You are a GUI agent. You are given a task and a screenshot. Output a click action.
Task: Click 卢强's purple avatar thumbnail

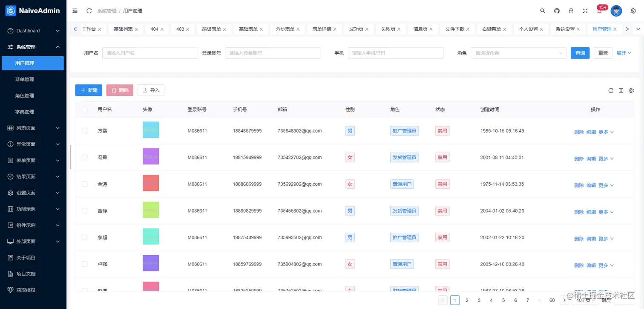pos(151,263)
